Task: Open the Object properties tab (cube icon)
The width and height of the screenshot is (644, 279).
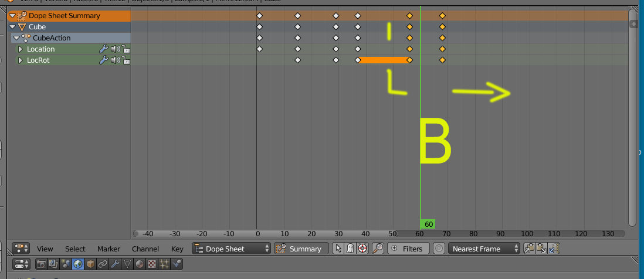Action: coord(90,264)
